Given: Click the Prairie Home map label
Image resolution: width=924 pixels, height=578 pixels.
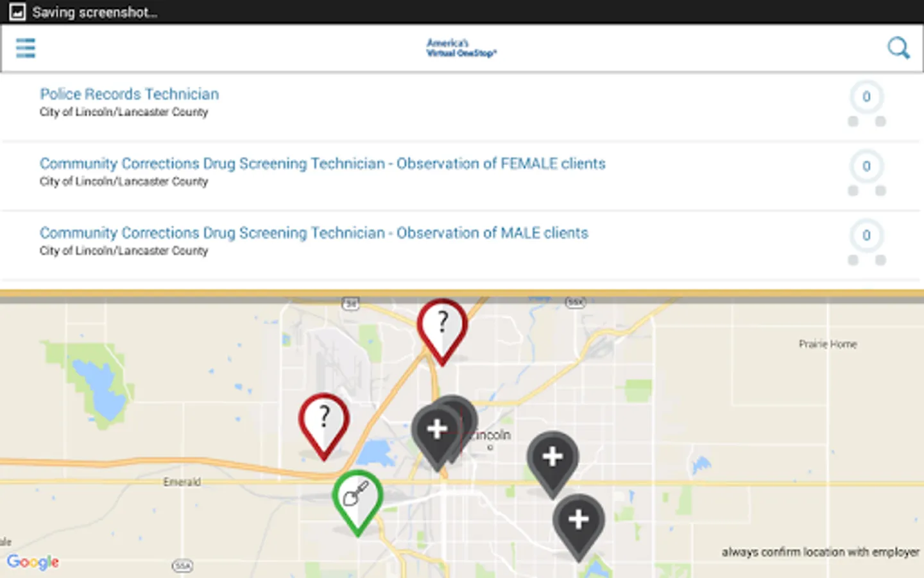Looking at the screenshot, I should coord(828,344).
